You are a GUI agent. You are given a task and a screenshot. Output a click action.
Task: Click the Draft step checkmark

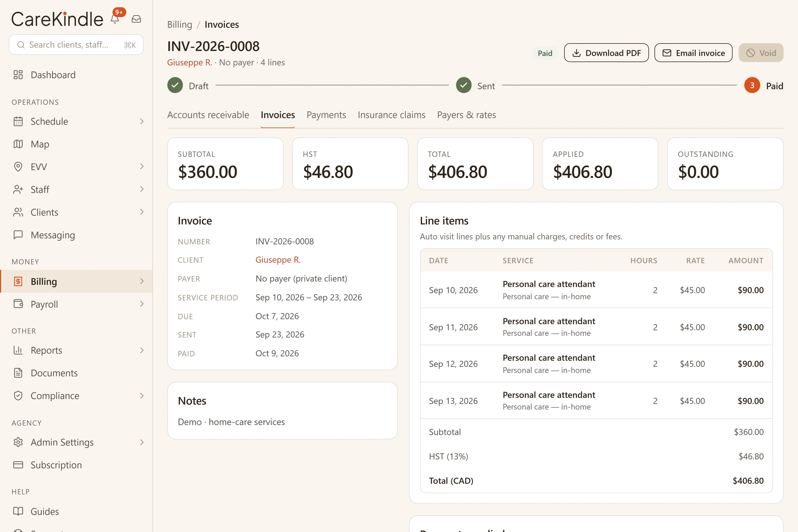pos(175,85)
